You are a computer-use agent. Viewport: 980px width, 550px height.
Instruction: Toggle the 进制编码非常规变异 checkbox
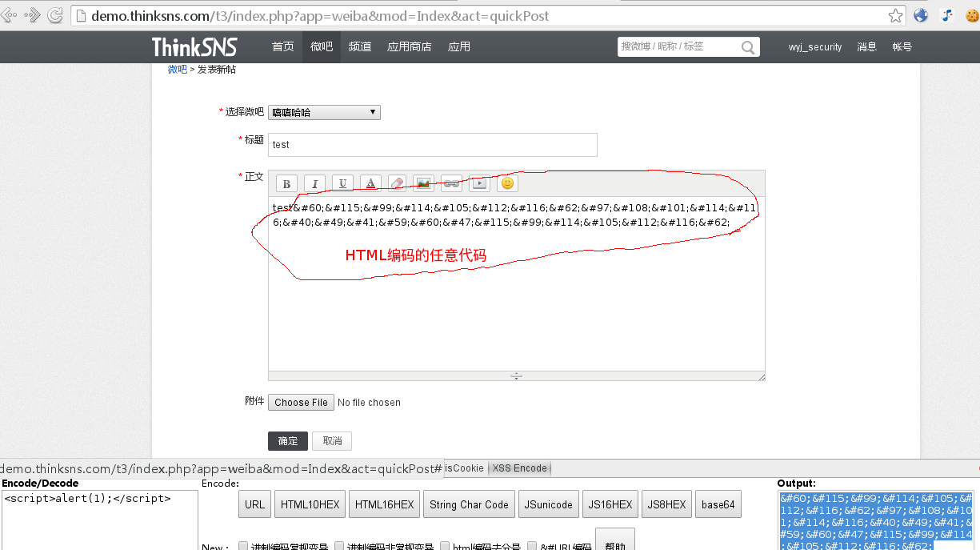[339, 546]
